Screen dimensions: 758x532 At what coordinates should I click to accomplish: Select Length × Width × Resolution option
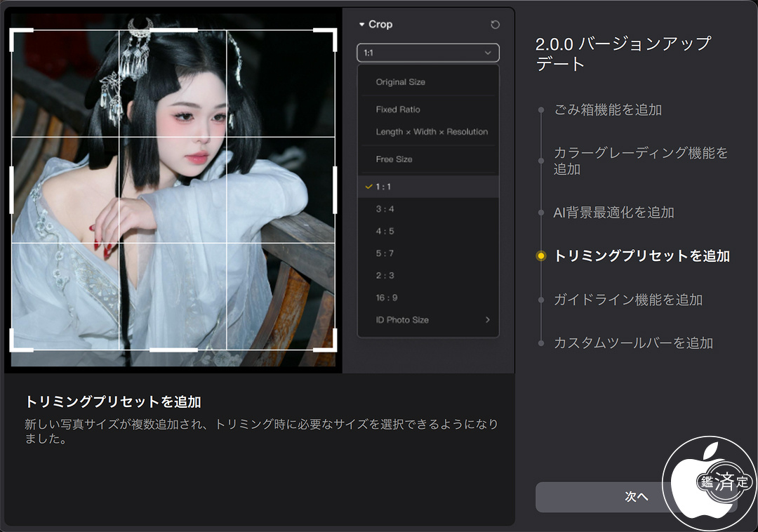tap(431, 132)
